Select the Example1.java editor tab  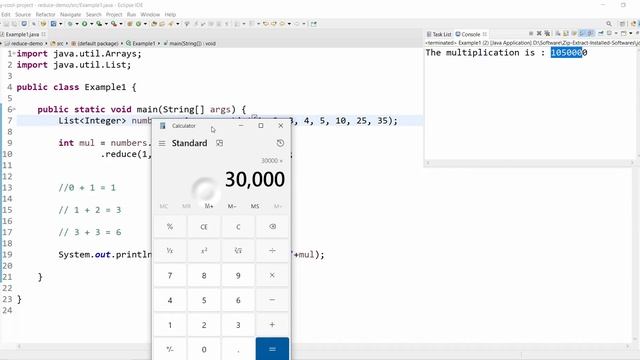point(23,34)
